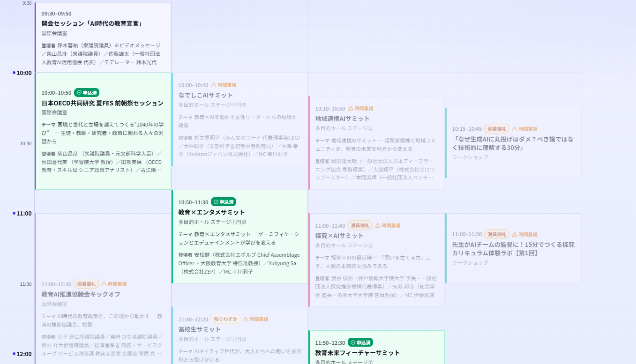
Task: Open the 教育未来フィーチャーサミット session title
Action: tap(358, 353)
